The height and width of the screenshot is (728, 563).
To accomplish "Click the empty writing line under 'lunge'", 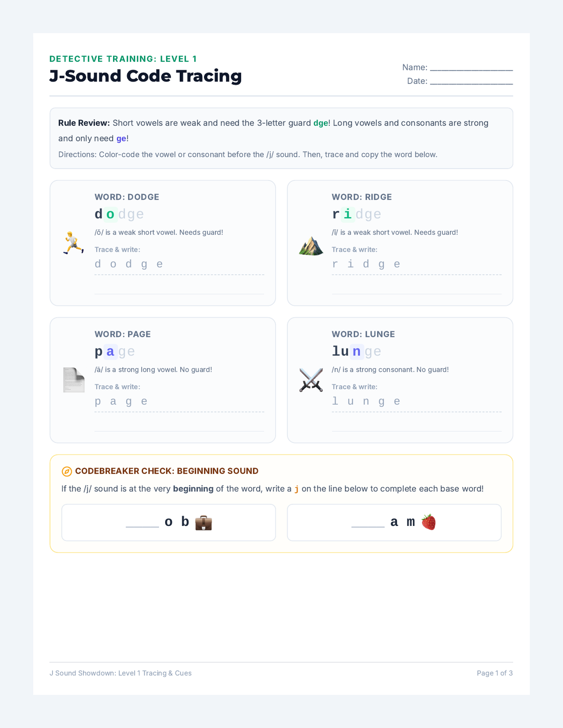I will (417, 423).
